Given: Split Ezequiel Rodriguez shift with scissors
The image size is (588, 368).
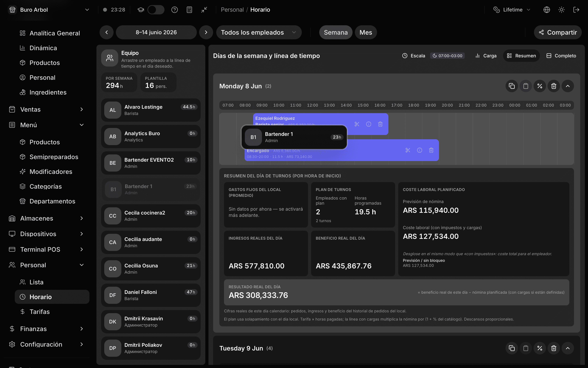Looking at the screenshot, I should 357,124.
